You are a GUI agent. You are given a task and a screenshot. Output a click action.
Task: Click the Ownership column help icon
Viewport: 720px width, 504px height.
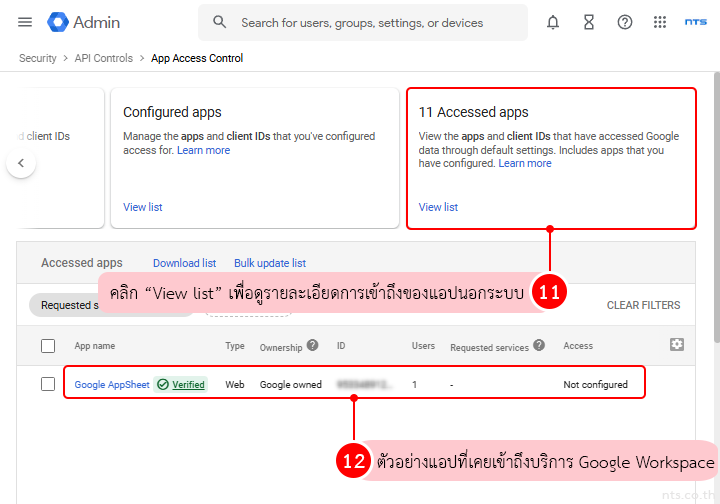312,346
